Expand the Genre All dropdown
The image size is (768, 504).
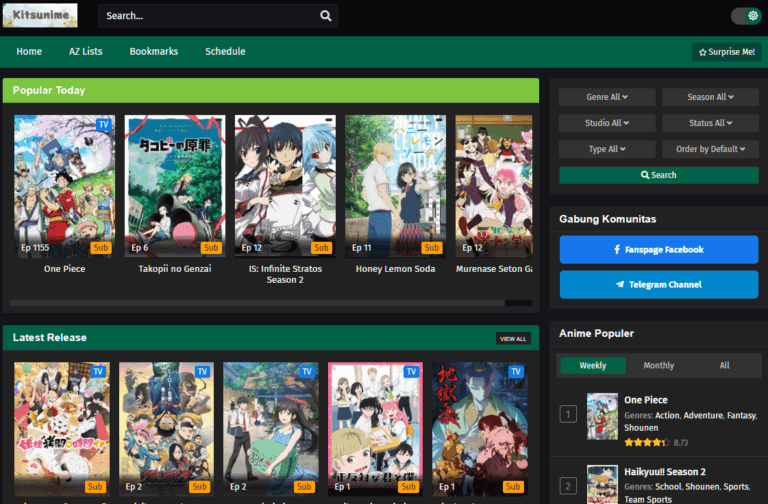[607, 97]
